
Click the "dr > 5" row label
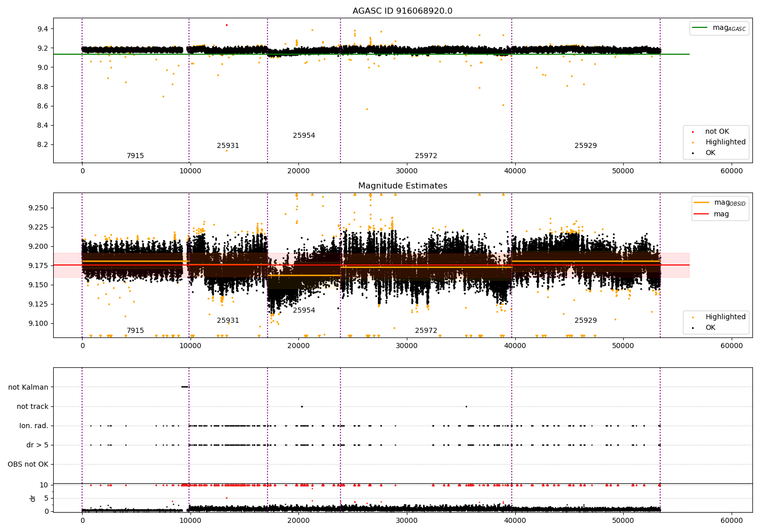click(37, 445)
